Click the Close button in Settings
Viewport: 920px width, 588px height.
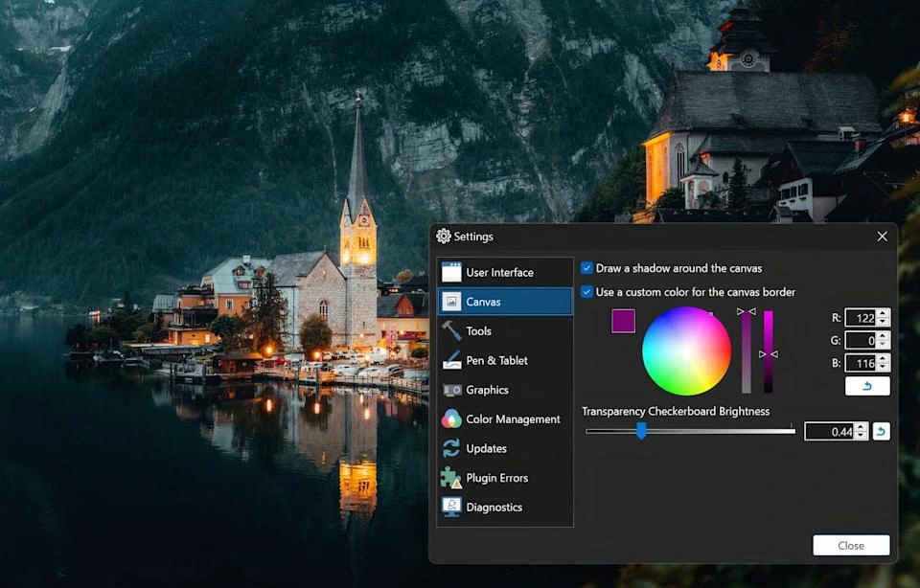coord(851,545)
